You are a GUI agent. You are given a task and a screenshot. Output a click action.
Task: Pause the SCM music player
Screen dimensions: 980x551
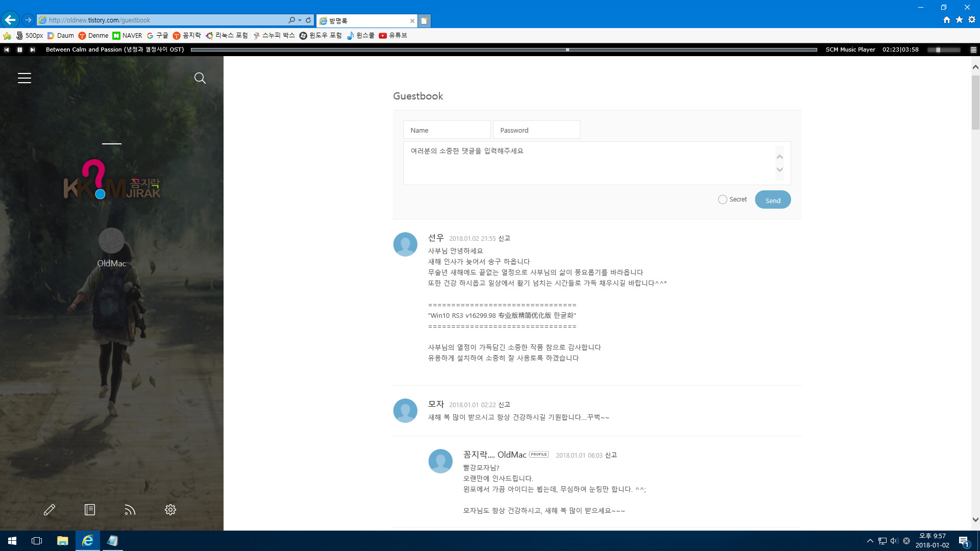19,49
